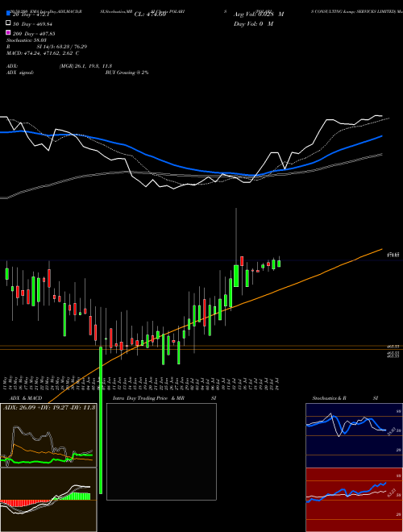Click the 'Intra Day Trading Price & MR' panel title

pos(148,398)
